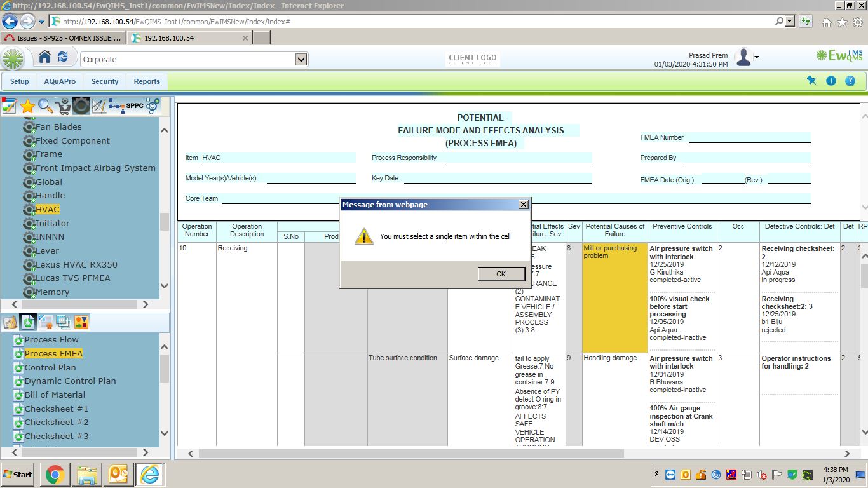The width and height of the screenshot is (868, 488).
Task: Click OK in the message dialog
Action: [x=501, y=274]
